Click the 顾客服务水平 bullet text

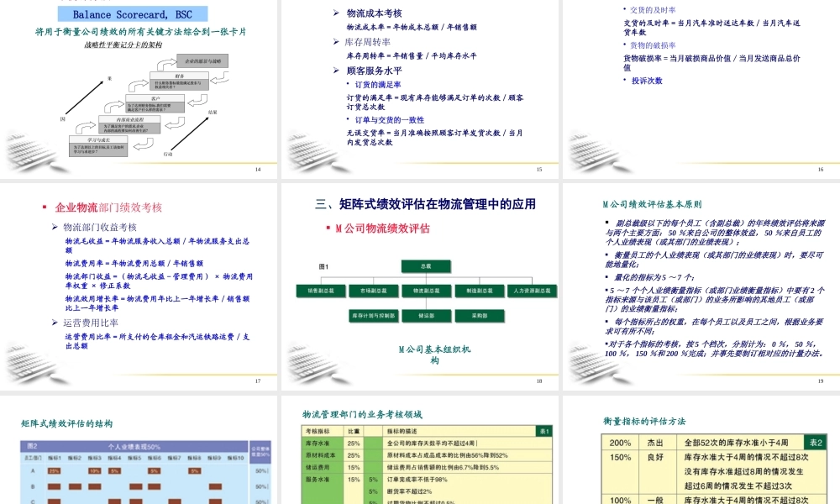374,71
